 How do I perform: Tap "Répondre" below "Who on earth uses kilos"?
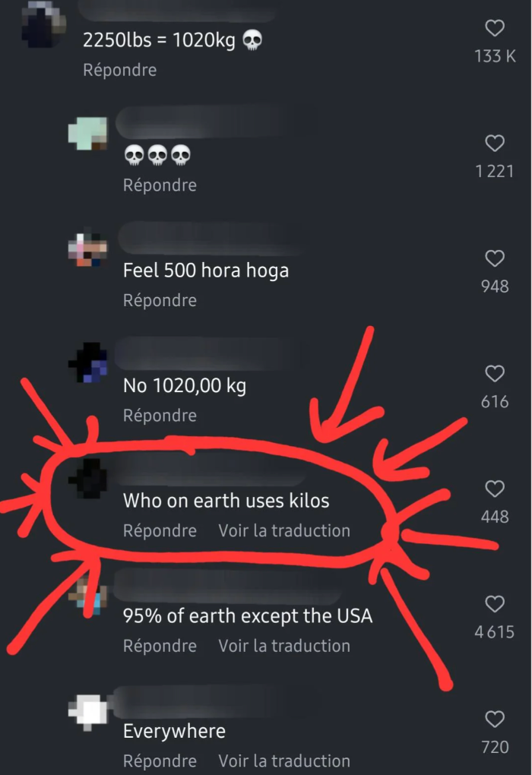click(x=159, y=530)
